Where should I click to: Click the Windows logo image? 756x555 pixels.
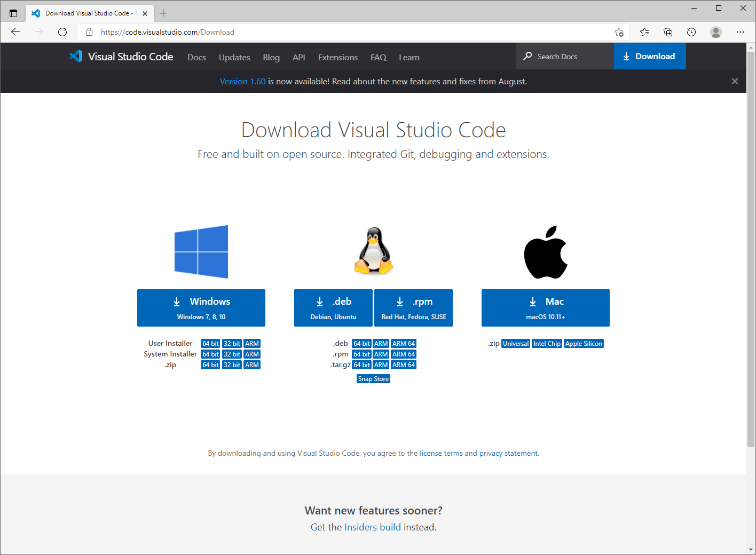201,252
